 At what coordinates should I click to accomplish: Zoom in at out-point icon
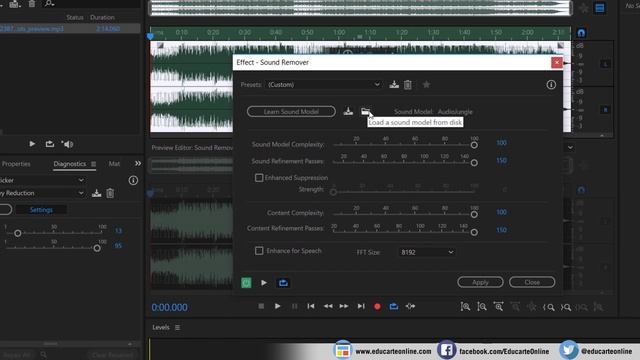tap(566, 307)
